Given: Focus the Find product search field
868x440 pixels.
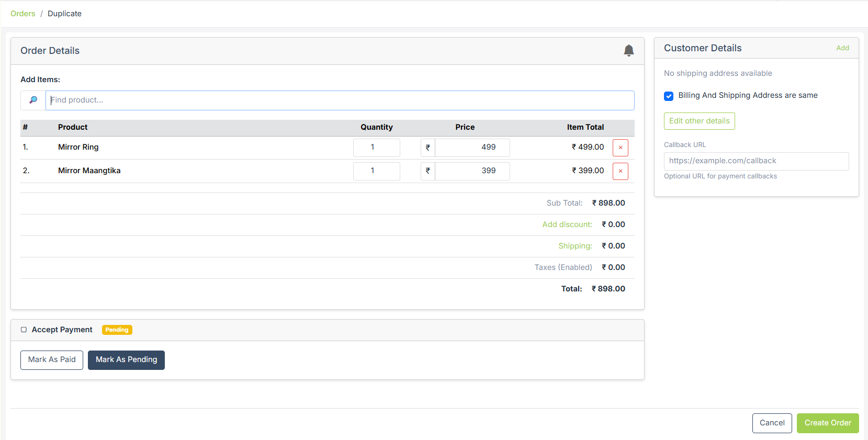Looking at the screenshot, I should pos(340,100).
